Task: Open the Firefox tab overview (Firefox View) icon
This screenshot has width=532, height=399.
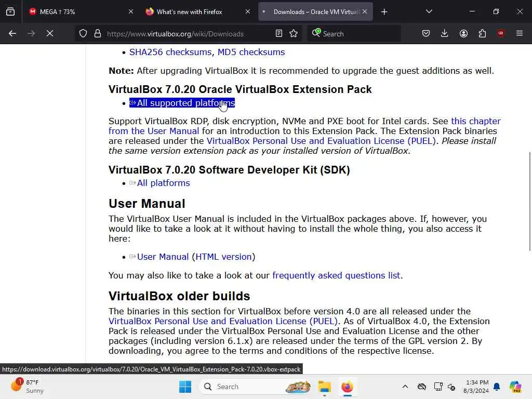Action: (x=10, y=12)
